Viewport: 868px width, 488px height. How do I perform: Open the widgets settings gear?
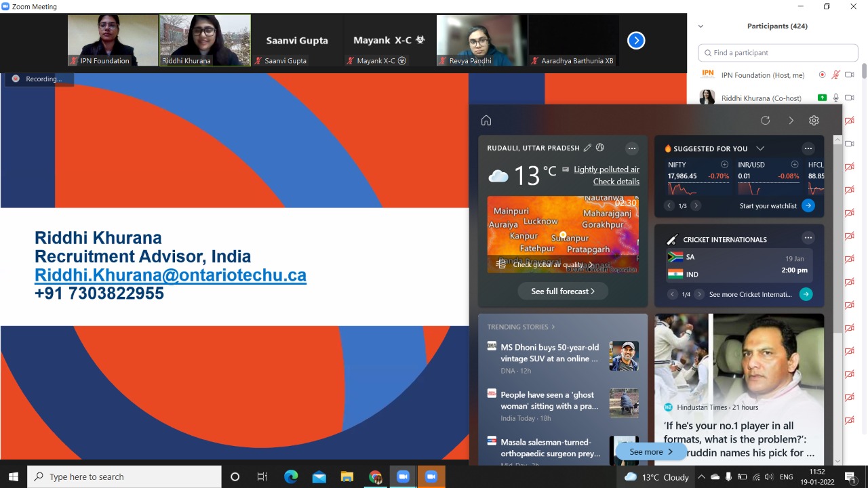(814, 121)
